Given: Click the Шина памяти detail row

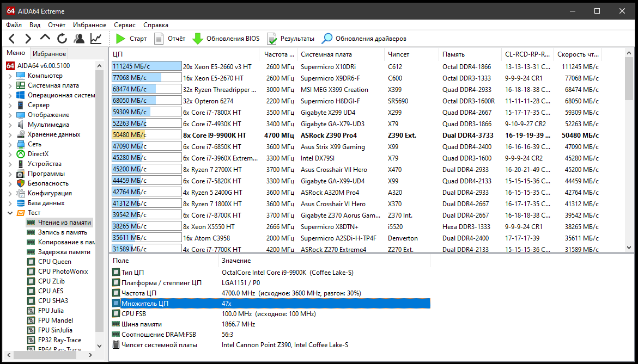Looking at the screenshot, I should point(271,324).
